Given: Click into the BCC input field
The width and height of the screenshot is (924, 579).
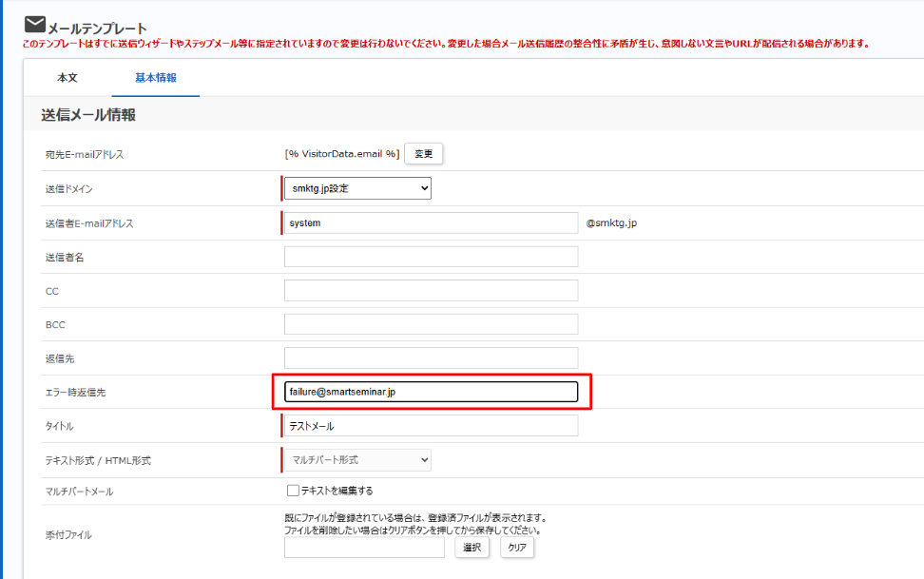Looking at the screenshot, I should [431, 324].
